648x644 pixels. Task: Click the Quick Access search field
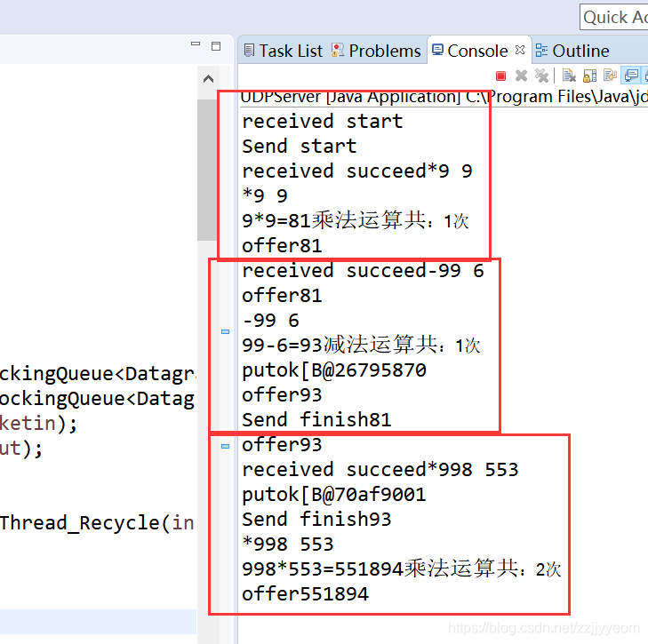[613, 18]
